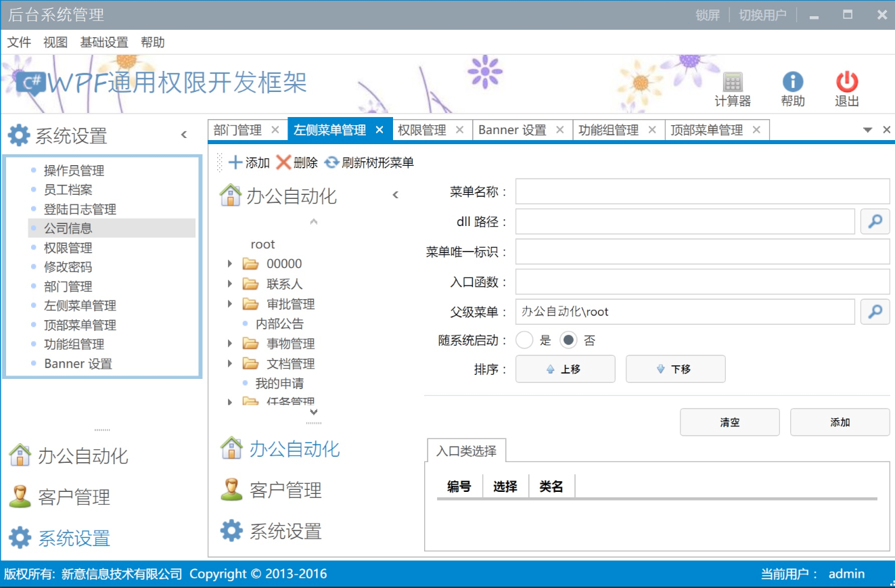Click folder icon of 联系人 node
Image resolution: width=895 pixels, height=588 pixels.
click(x=250, y=284)
